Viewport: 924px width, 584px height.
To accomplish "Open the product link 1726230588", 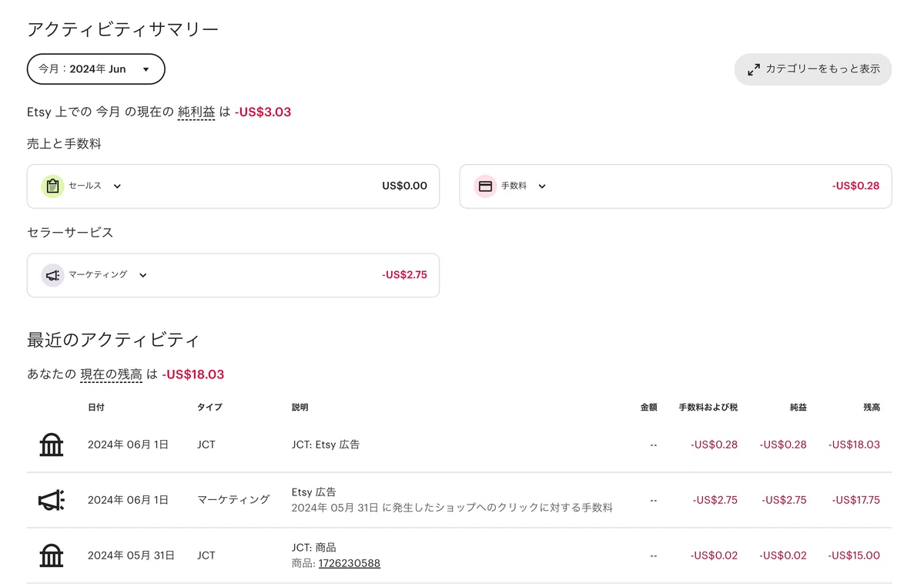I will tap(350, 563).
